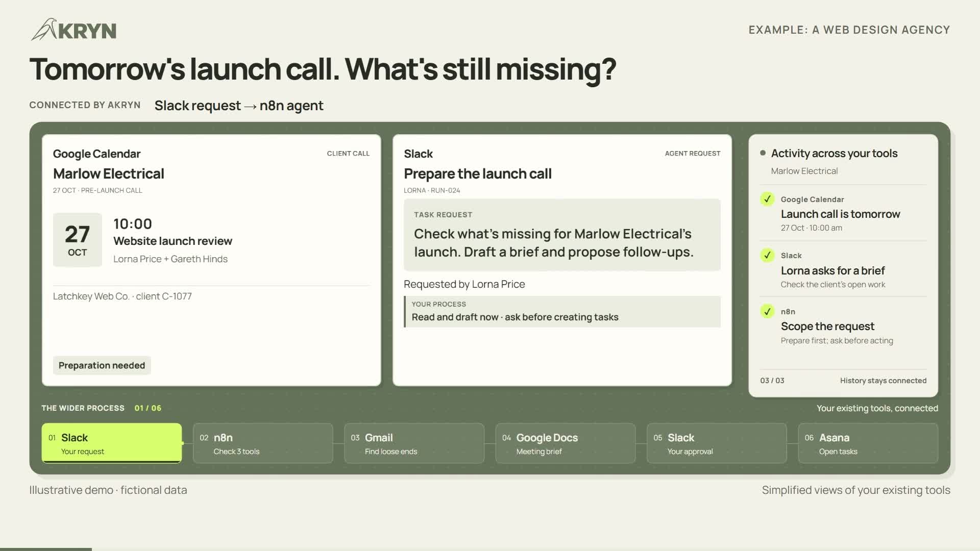
Task: Click the Preparation needed badge
Action: tap(102, 365)
